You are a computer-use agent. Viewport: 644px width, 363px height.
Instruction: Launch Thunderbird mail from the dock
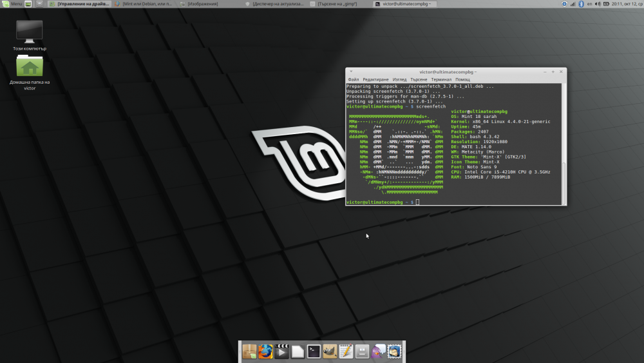point(394,351)
